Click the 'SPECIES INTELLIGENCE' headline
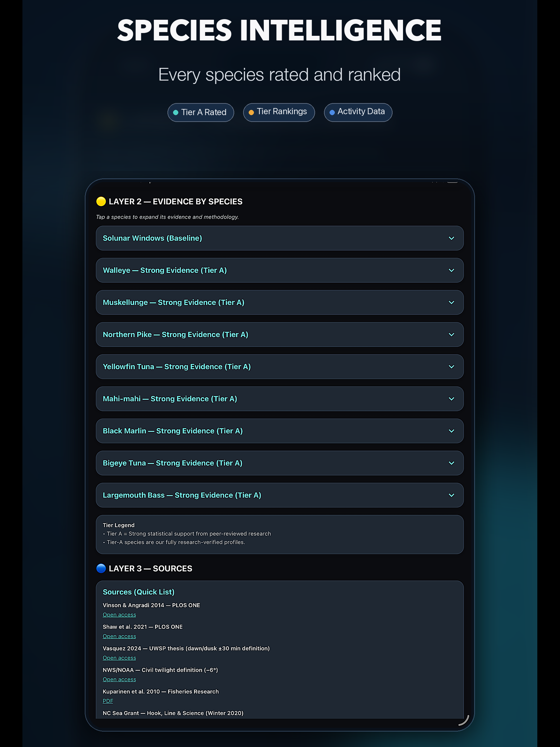The width and height of the screenshot is (560, 747). (279, 30)
